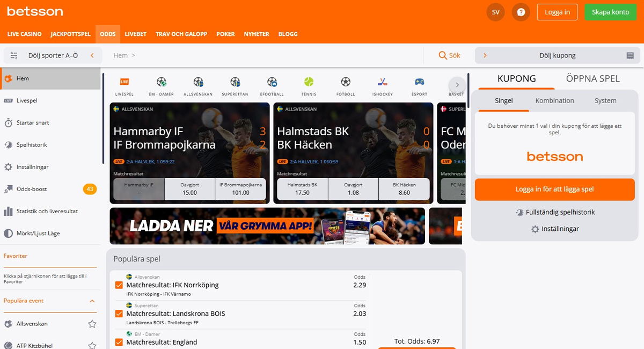This screenshot has width=644, height=349.
Task: Open the Esport gamepad icon
Action: tap(419, 82)
